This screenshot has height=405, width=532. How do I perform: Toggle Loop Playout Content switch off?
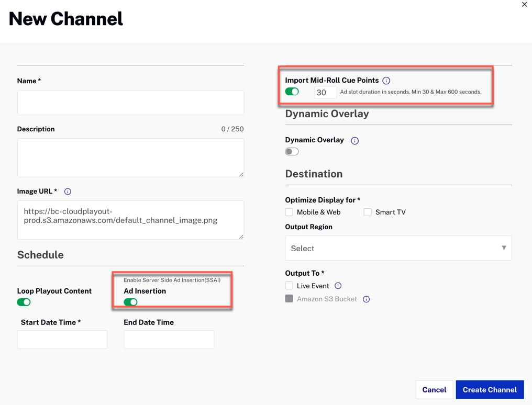(x=24, y=302)
